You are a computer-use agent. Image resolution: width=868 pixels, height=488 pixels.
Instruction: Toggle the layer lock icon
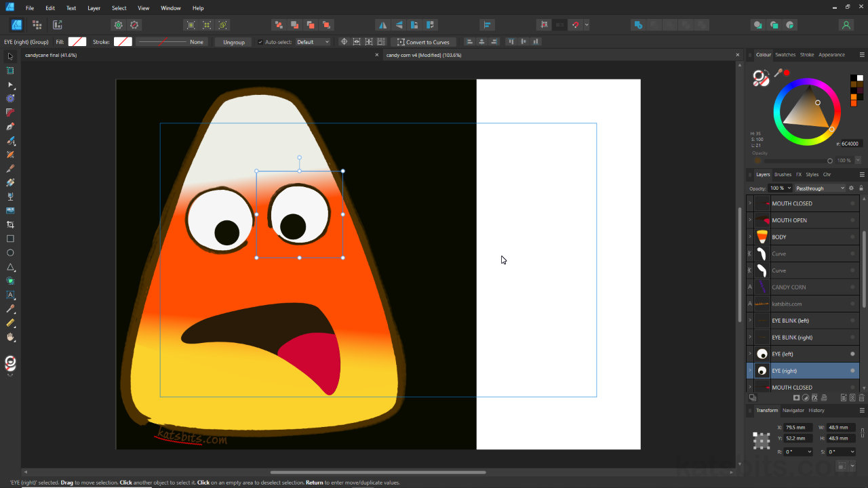(861, 188)
